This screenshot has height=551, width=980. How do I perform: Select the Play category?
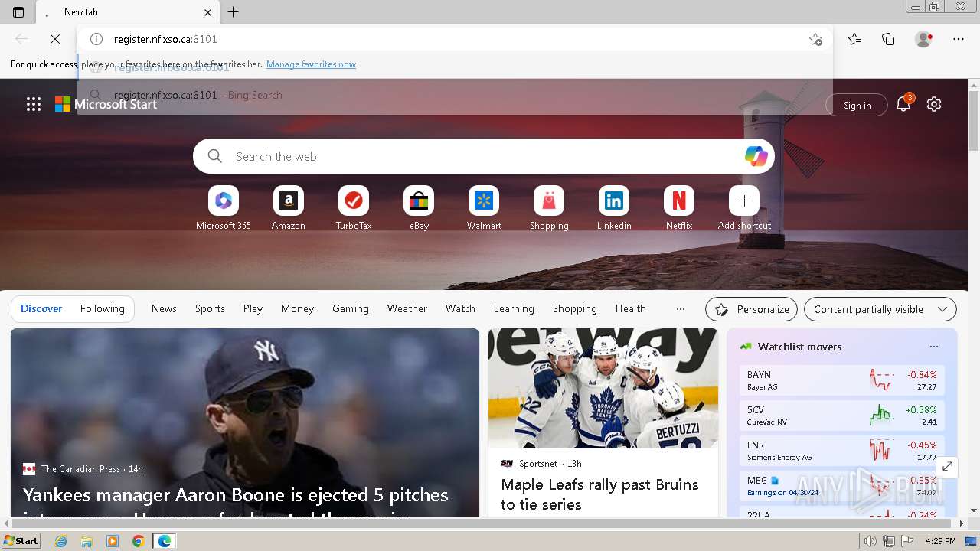tap(253, 309)
